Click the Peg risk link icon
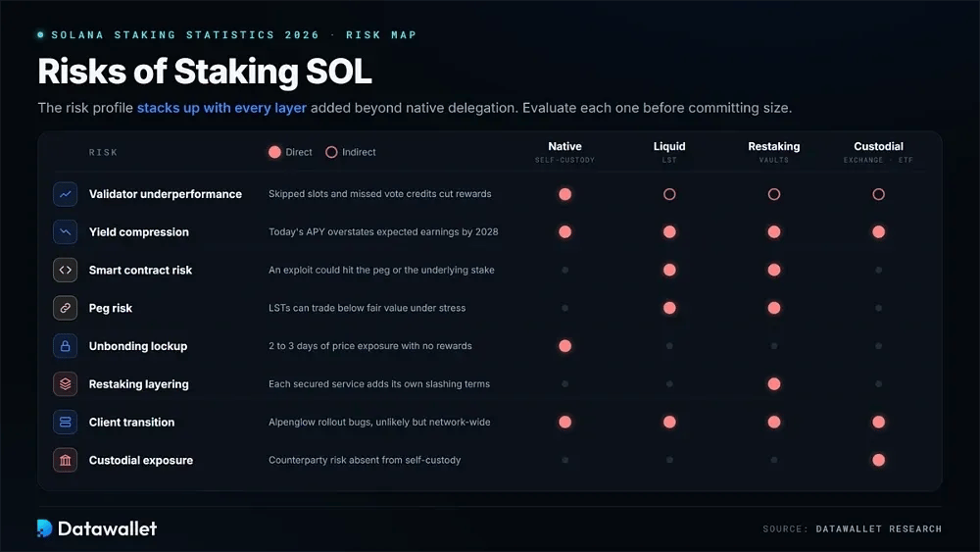The image size is (980, 552). coord(65,308)
